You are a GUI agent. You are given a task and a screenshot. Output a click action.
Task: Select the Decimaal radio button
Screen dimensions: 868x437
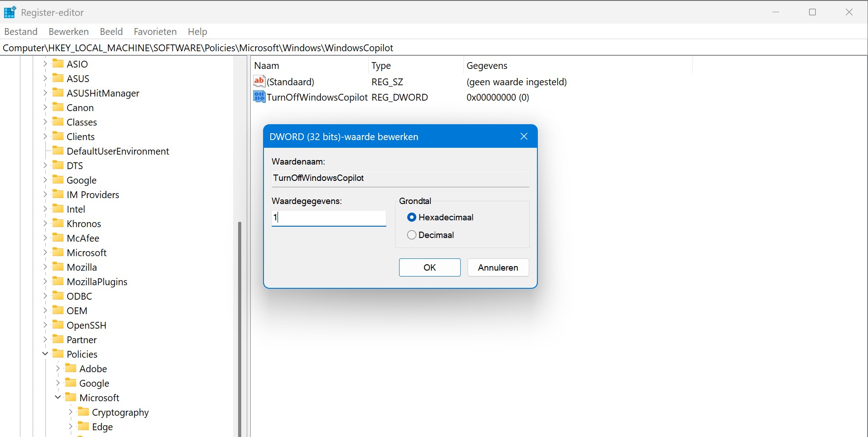tap(412, 235)
